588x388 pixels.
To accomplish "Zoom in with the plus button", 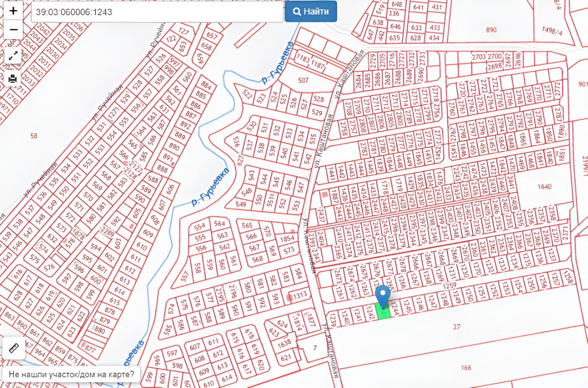I will pyautogui.click(x=13, y=11).
